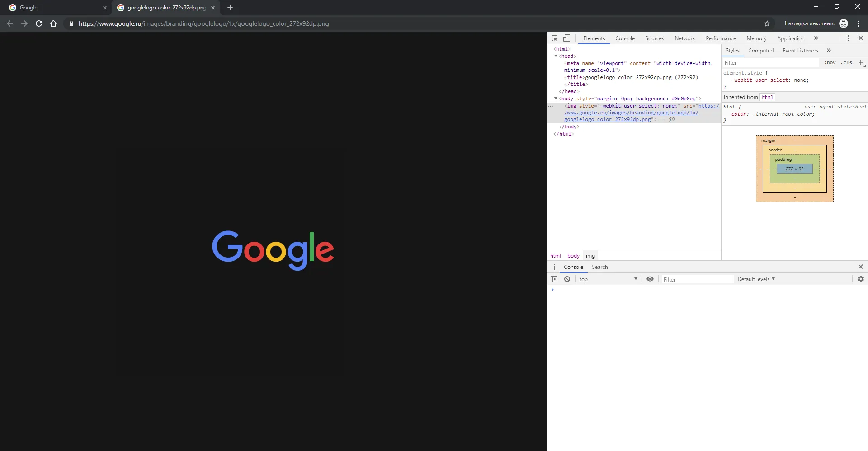The image size is (868, 451).
Task: Open the incognito profile indicator
Action: coord(816,23)
